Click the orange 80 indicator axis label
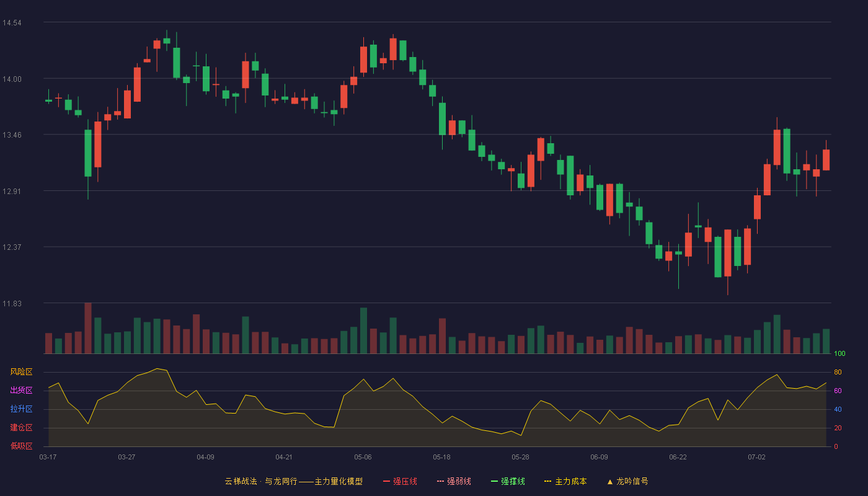This screenshot has width=868, height=496. pyautogui.click(x=838, y=373)
